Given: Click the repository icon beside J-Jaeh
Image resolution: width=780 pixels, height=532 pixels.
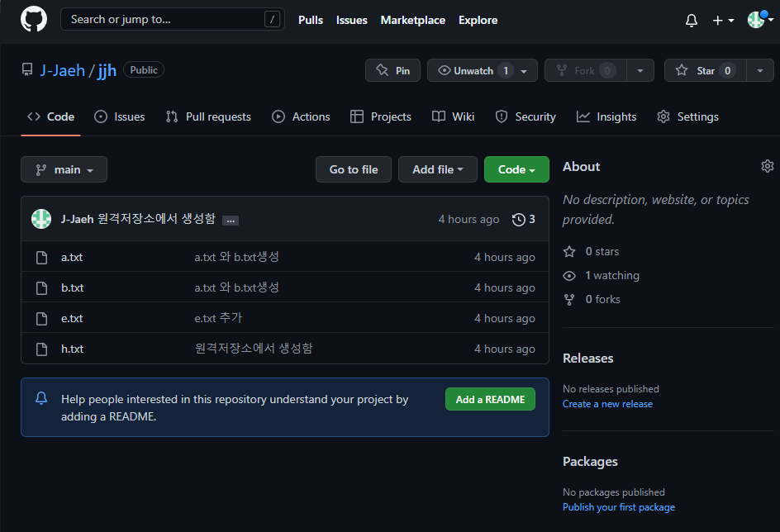Looking at the screenshot, I should pos(27,69).
